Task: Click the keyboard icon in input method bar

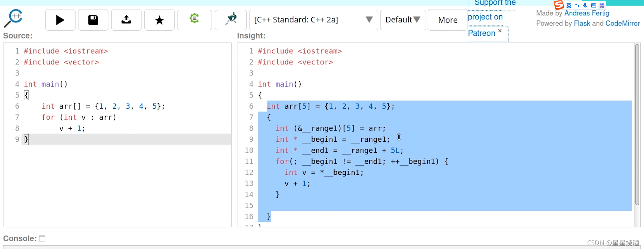Action: [593, 5]
